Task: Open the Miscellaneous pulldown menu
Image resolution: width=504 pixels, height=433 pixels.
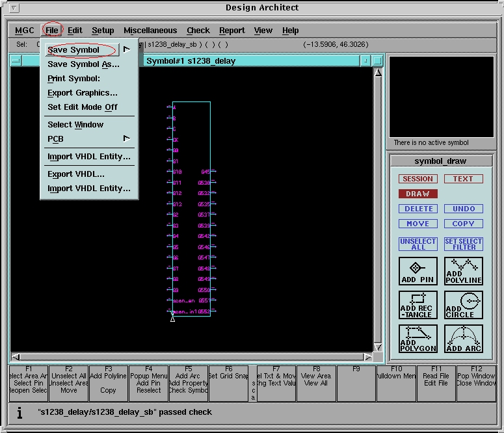Action: click(x=150, y=31)
